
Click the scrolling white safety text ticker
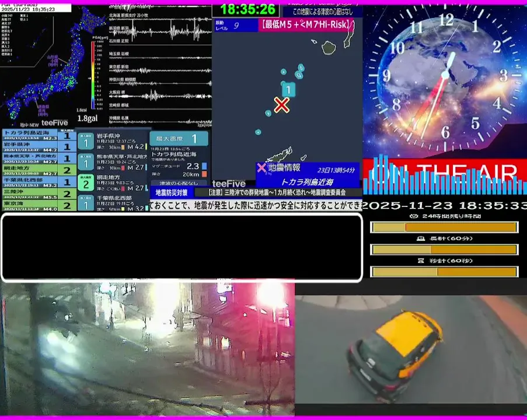(256, 205)
